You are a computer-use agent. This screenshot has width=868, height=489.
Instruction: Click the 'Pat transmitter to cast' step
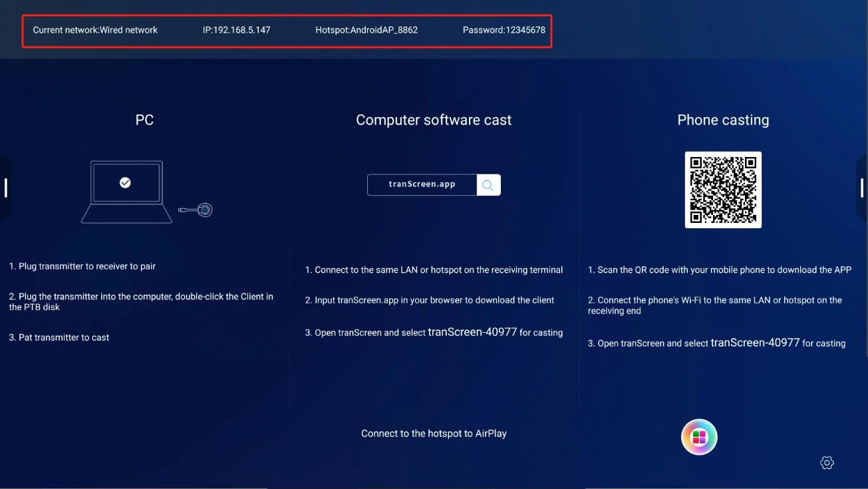(59, 337)
